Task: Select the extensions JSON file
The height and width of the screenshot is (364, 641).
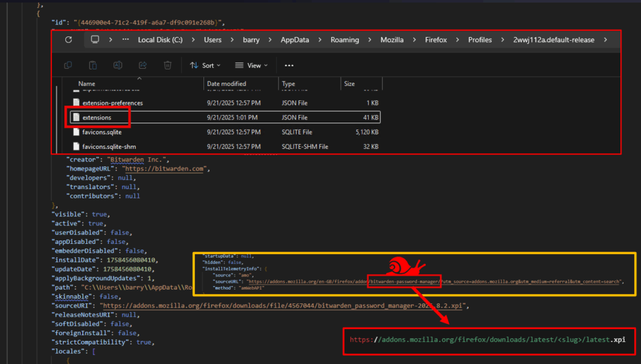Action: coord(96,117)
